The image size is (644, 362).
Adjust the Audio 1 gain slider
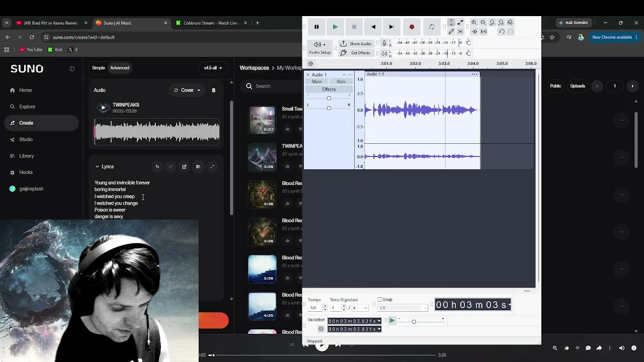click(329, 98)
